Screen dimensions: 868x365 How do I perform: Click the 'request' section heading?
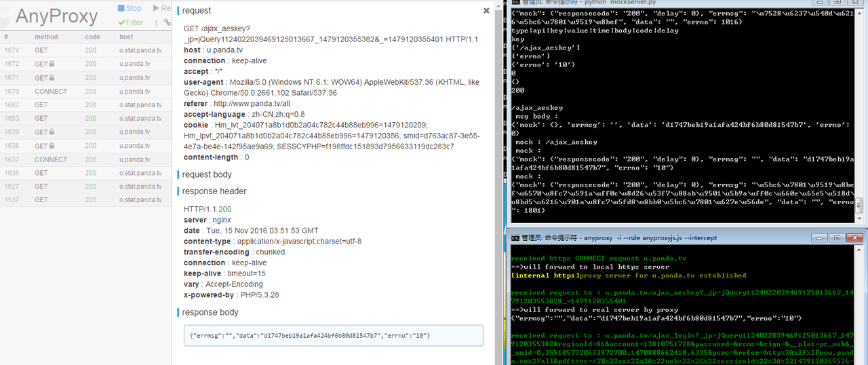[x=197, y=11]
